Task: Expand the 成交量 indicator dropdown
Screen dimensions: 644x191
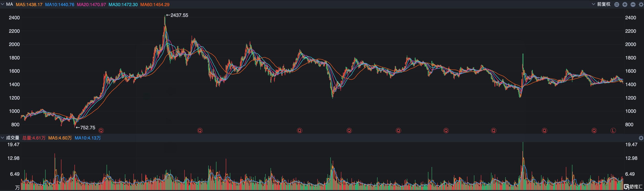Action: pyautogui.click(x=3, y=138)
